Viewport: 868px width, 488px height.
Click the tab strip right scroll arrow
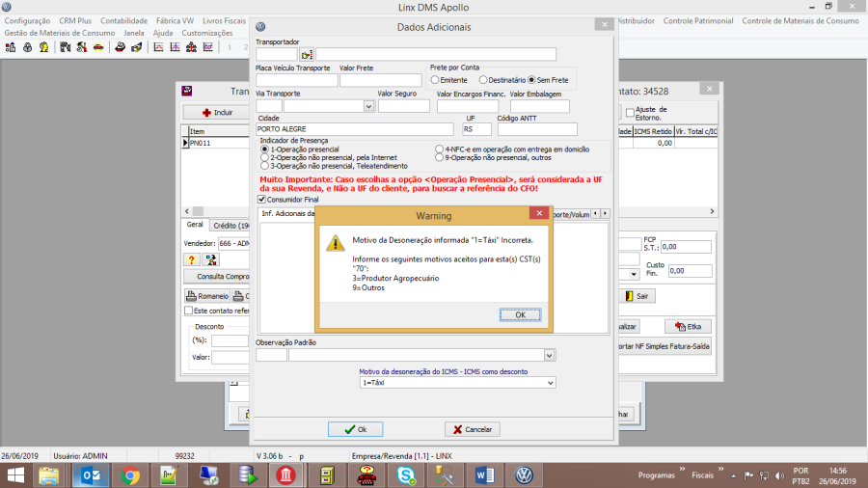(605, 213)
